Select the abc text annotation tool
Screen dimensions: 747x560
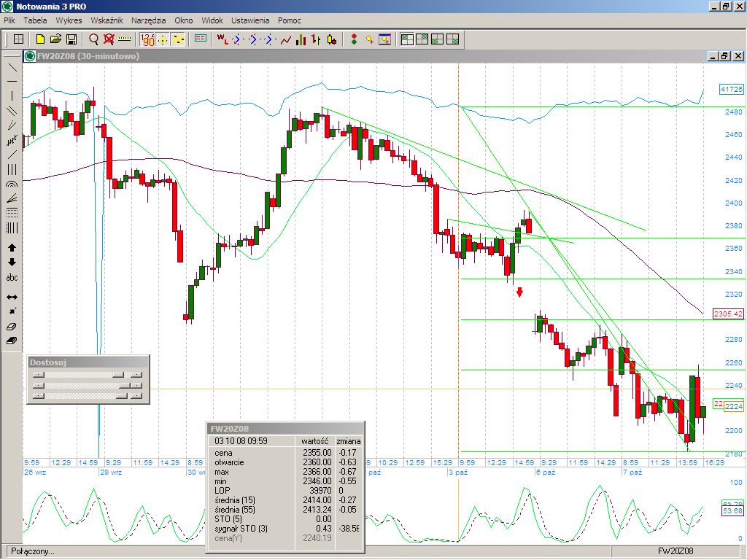click(x=12, y=277)
